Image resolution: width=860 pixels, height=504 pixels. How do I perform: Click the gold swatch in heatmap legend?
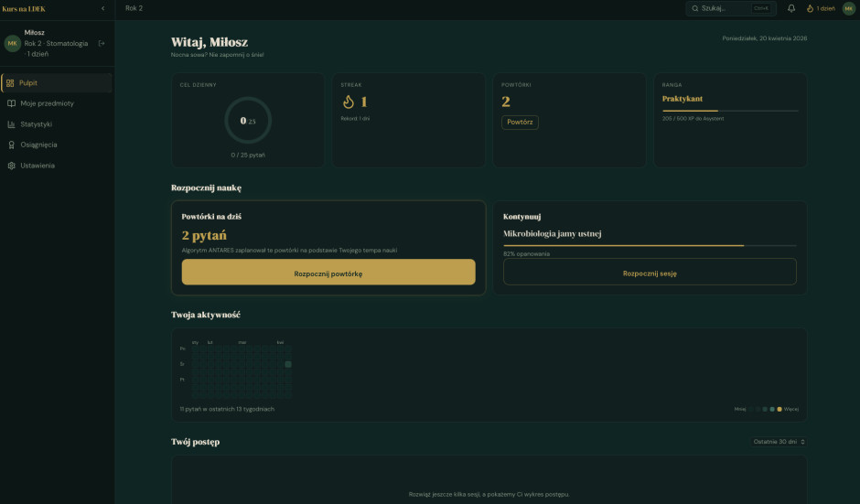coord(779,409)
